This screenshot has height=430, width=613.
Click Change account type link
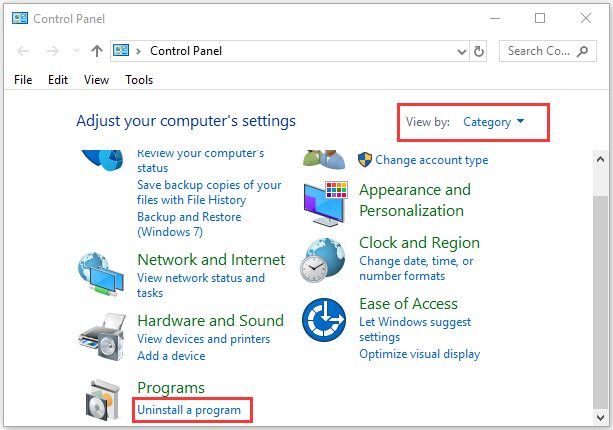431,160
